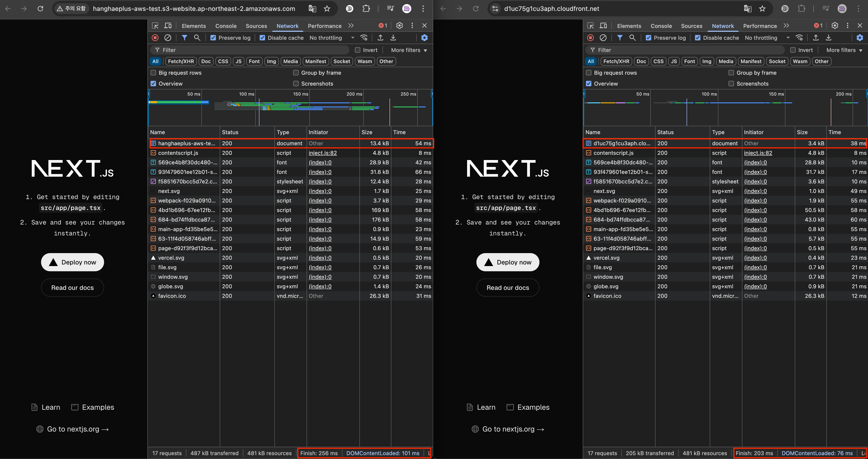Expand More filters dropdown in right DevTools

click(844, 50)
